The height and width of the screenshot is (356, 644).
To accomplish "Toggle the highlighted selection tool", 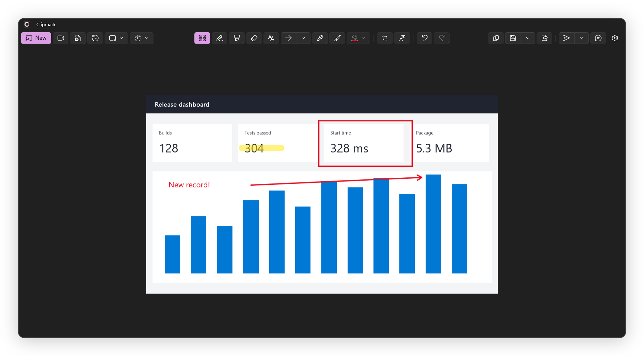I will pos(202,38).
